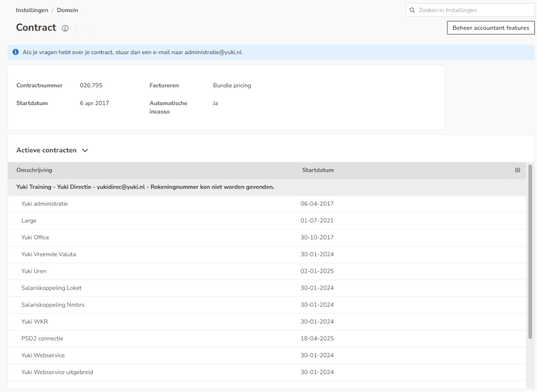Select the Yuki WKR row

[x=267, y=322]
